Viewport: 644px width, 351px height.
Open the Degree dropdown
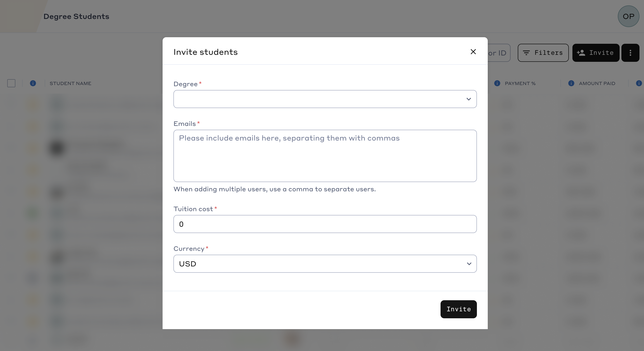pyautogui.click(x=325, y=99)
